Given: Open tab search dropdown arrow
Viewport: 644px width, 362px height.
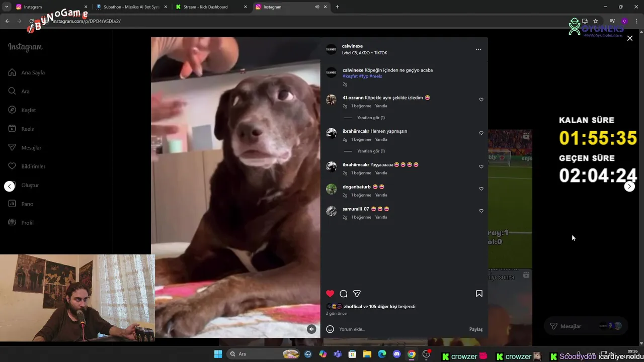Looking at the screenshot, I should 7,7.
